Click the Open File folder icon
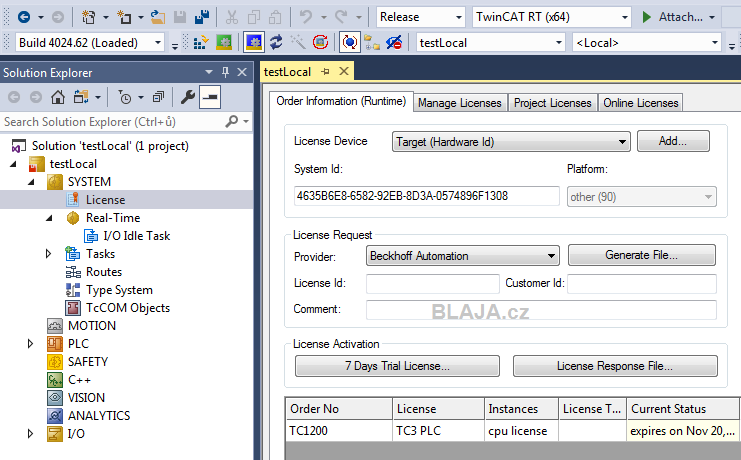741x460 pixels. [x=158, y=17]
